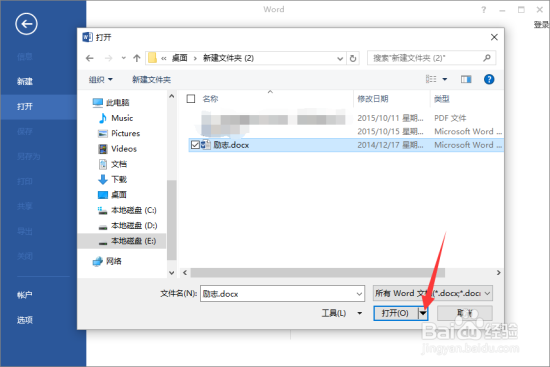Screen dimensions: 550x367
Task: Click the 取消 cancel button
Action: 465,313
